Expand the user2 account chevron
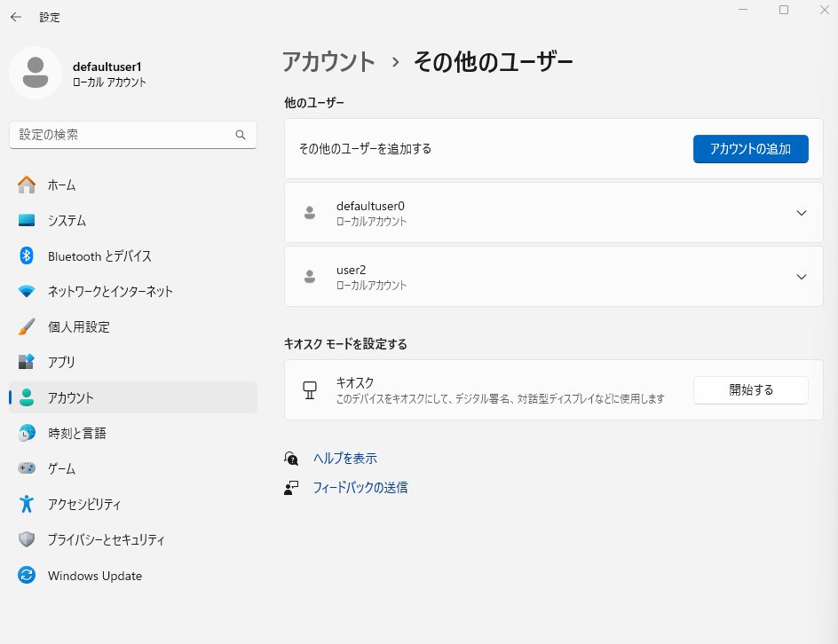This screenshot has width=838, height=644. click(x=801, y=277)
